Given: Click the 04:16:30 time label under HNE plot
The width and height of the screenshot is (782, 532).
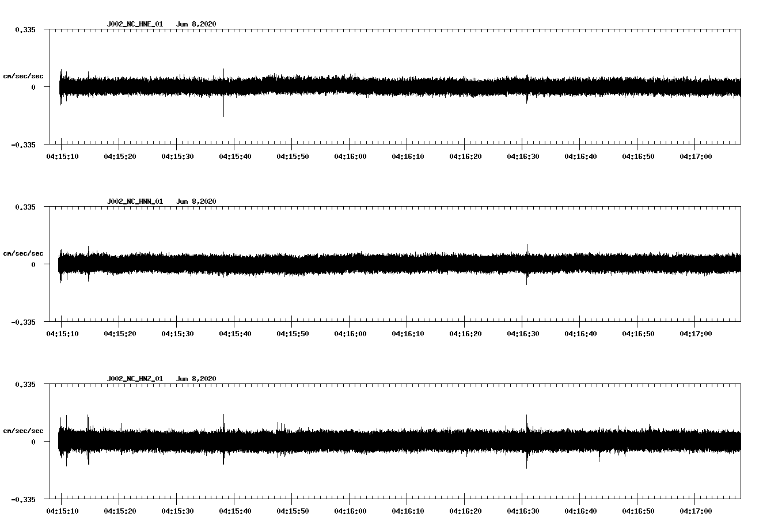Looking at the screenshot, I should [523, 157].
